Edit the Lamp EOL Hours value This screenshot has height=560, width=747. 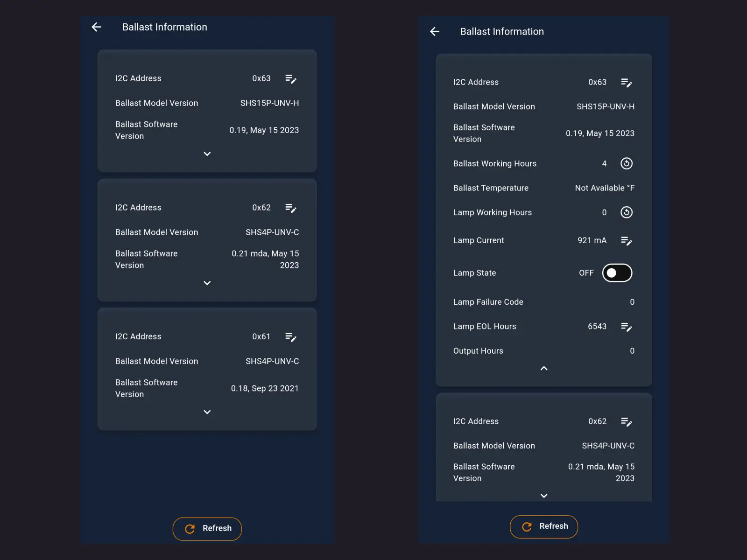(x=627, y=327)
